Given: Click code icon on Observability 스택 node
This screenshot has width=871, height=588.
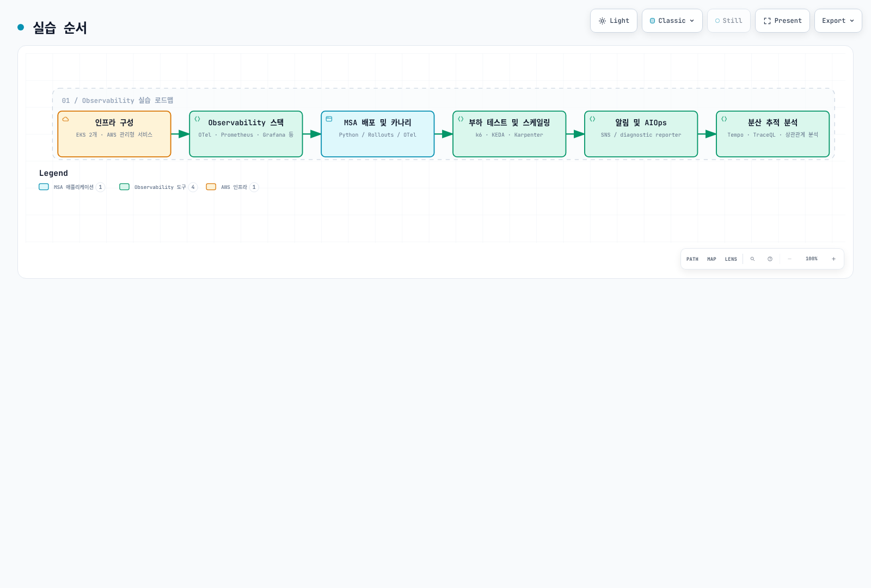Looking at the screenshot, I should (x=197, y=119).
